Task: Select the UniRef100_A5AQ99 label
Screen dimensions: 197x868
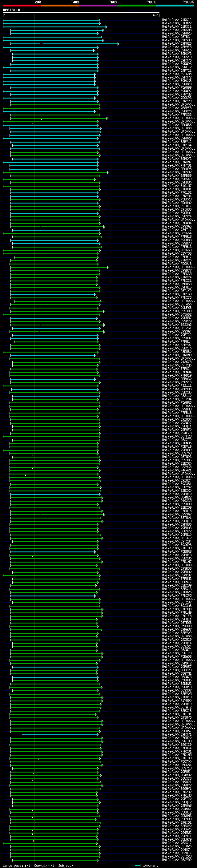Action: point(177,88)
